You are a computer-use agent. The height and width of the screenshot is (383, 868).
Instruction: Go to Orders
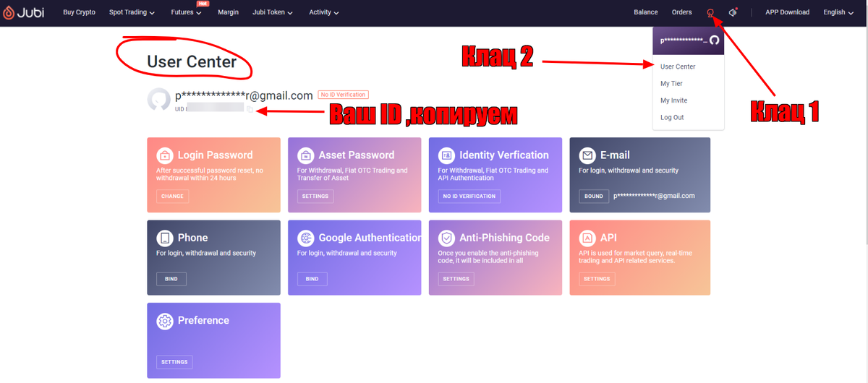coord(681,12)
